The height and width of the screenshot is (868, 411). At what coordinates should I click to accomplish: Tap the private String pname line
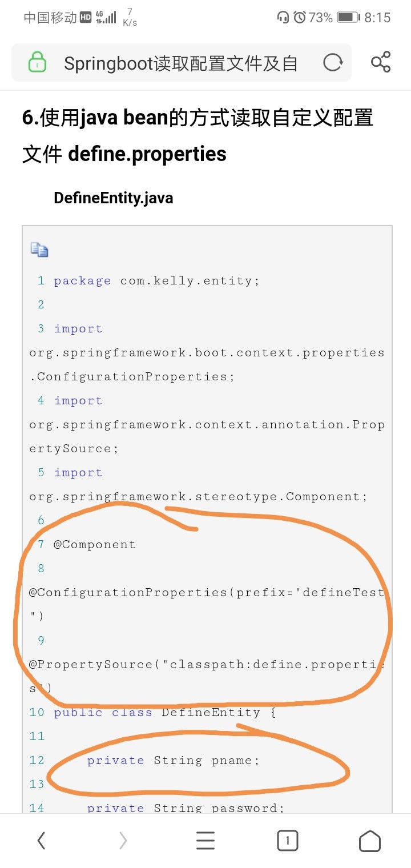click(x=174, y=760)
